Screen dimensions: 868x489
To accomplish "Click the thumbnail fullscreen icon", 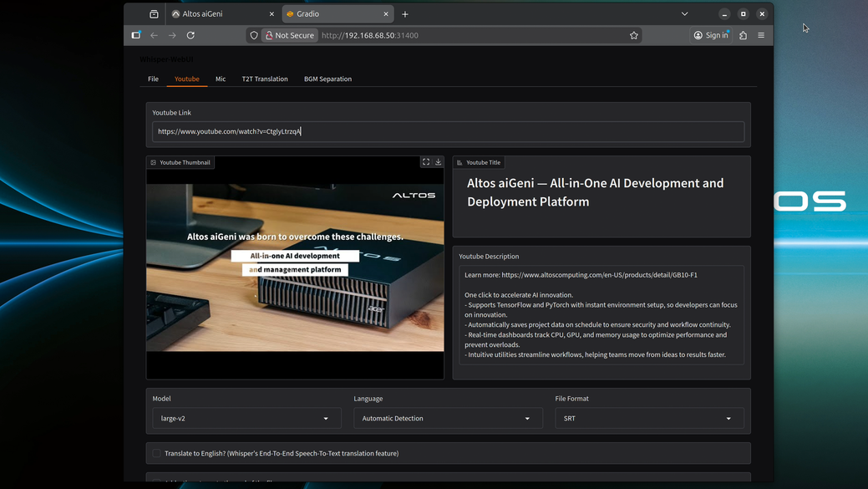I will point(426,162).
